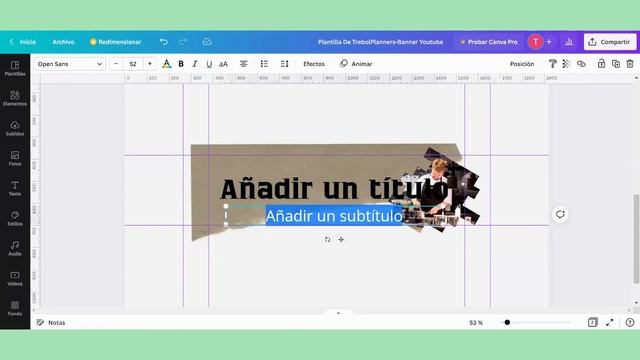
Task: Change text alignment
Action: point(244,64)
